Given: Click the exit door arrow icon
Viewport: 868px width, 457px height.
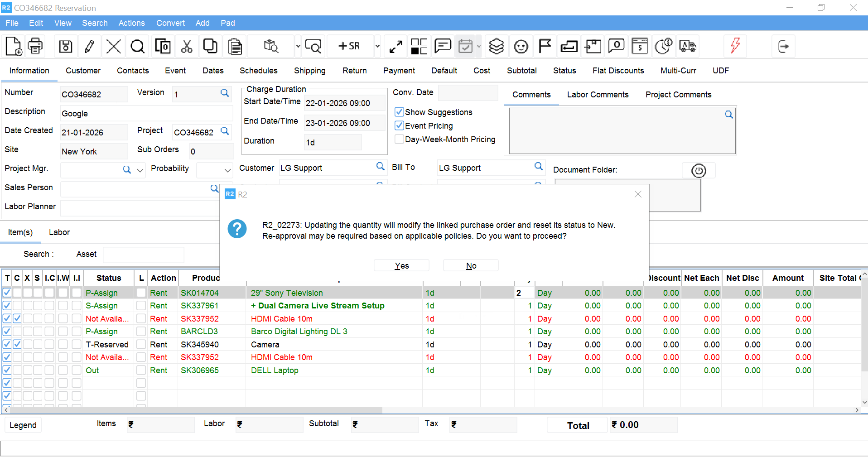Looking at the screenshot, I should click(x=783, y=46).
